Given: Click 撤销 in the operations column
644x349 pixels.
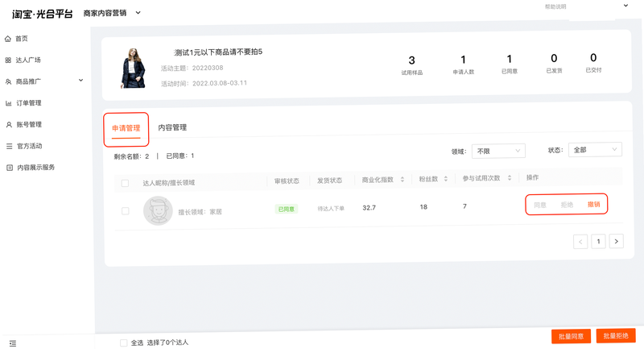Looking at the screenshot, I should point(593,204).
